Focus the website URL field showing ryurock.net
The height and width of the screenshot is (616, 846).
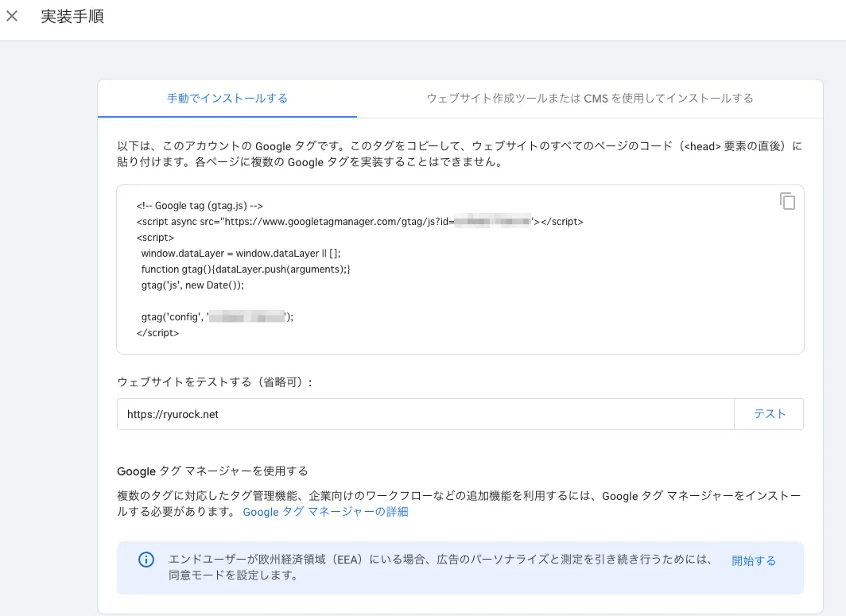[425, 414]
